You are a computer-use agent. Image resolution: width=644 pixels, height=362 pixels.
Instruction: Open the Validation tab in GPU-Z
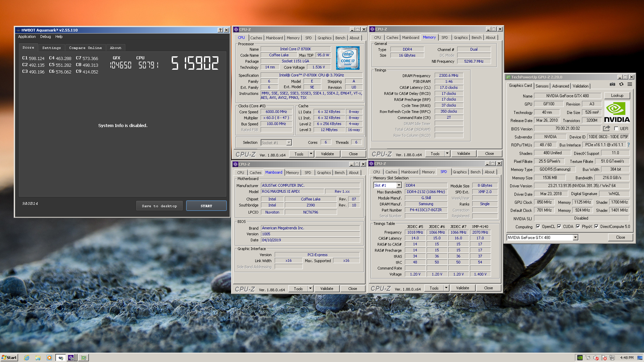pyautogui.click(x=581, y=86)
